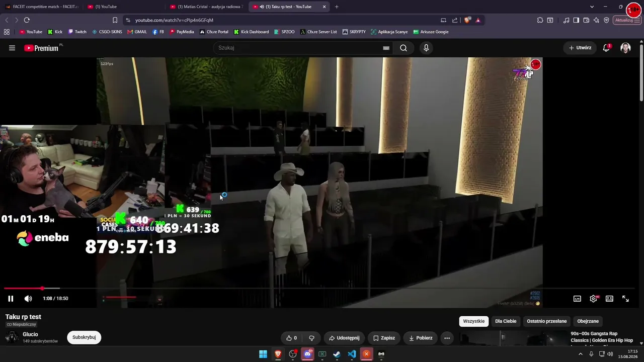Open the Windows Start menu
The width and height of the screenshot is (644, 362).
pyautogui.click(x=263, y=354)
